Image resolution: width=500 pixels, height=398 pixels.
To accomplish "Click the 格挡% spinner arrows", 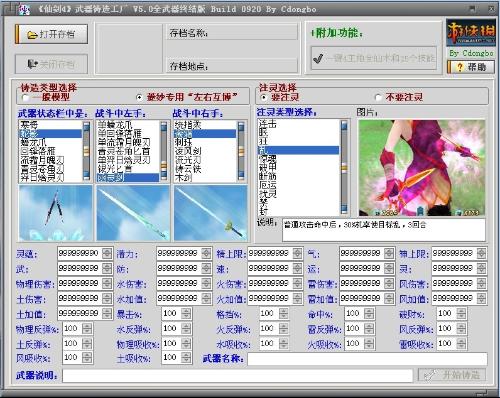I will coord(283,314).
